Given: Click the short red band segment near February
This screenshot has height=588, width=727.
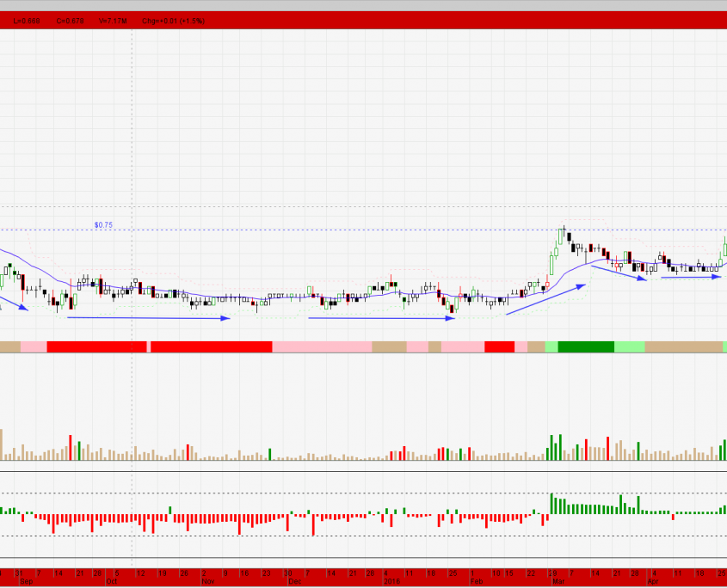Looking at the screenshot, I should 499,346.
